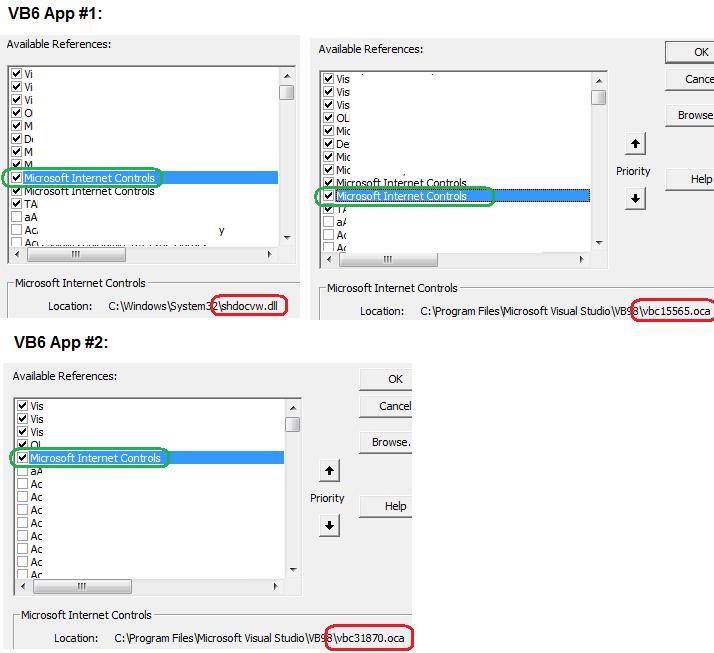Screen dimensions: 714x653
Task: Click OK in the VB6 App #2 dialog
Action: pyautogui.click(x=395, y=379)
